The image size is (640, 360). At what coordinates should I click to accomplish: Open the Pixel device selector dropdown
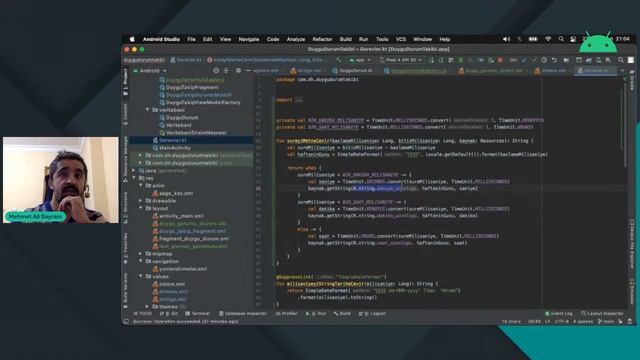(400, 60)
